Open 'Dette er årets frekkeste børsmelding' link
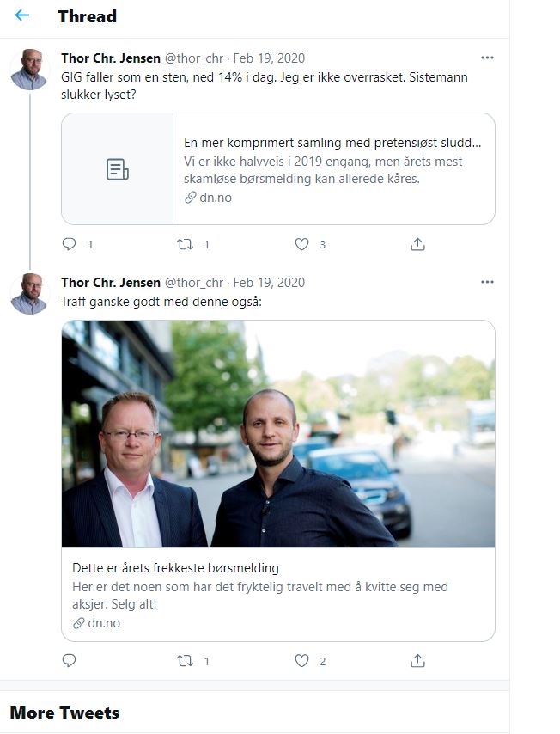This screenshot has height=734, width=560. [175, 568]
